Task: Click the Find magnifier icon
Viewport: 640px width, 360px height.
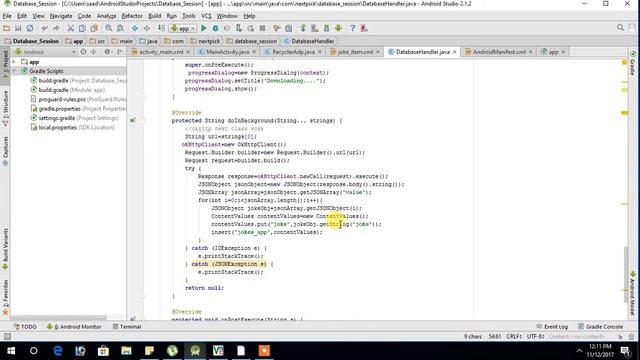Action: point(109,28)
